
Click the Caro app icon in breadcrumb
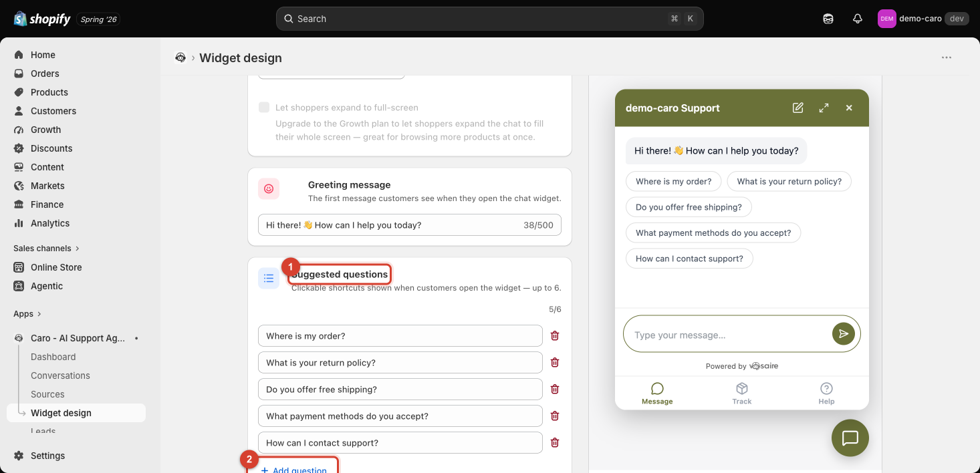click(x=180, y=57)
